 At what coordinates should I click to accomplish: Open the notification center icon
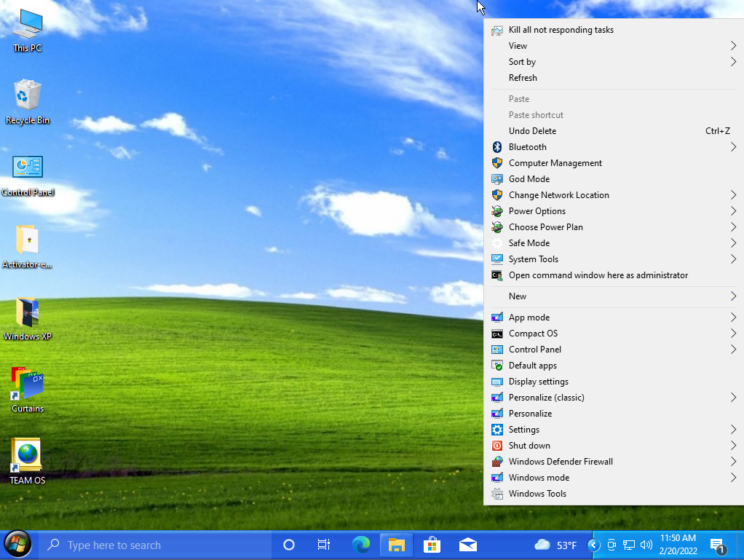[719, 545]
